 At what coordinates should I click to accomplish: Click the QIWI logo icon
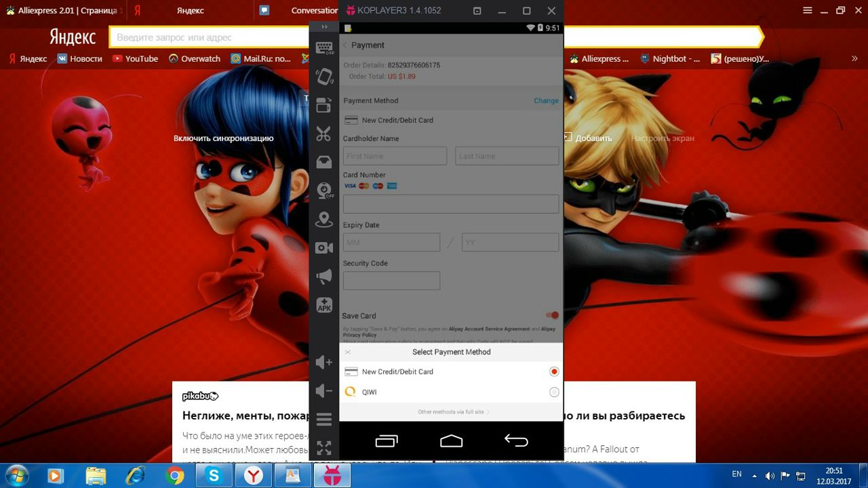coord(351,392)
